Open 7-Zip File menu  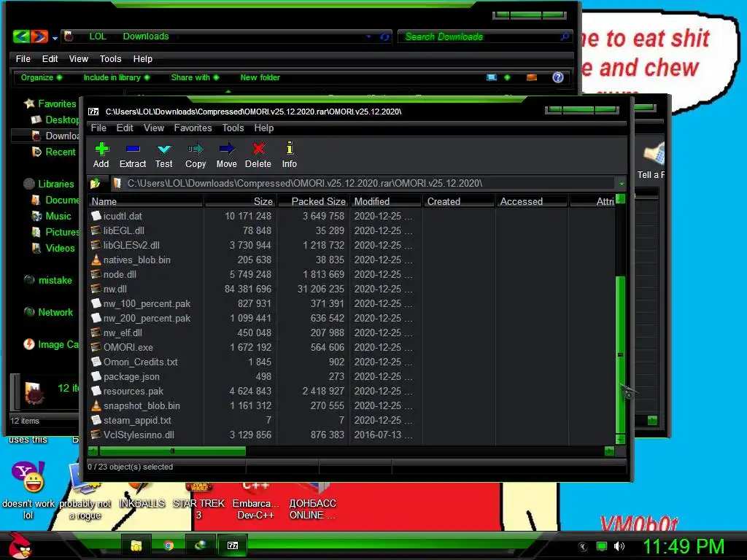(x=98, y=128)
